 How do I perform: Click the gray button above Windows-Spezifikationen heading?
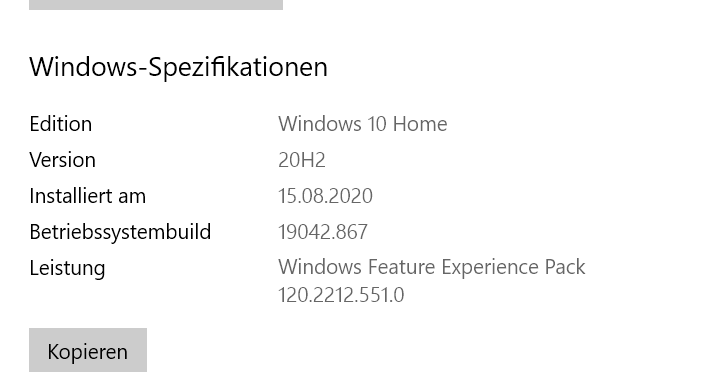[x=156, y=4]
